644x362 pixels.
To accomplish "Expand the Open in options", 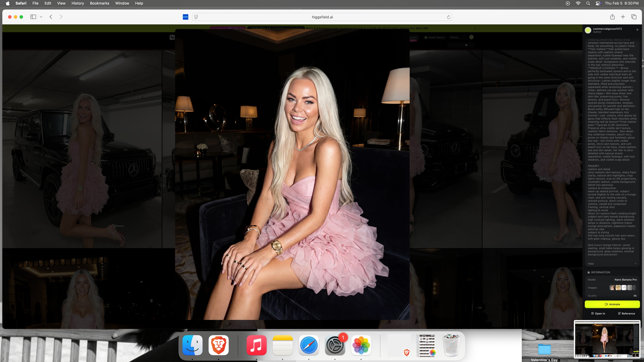I will pyautogui.click(x=598, y=314).
